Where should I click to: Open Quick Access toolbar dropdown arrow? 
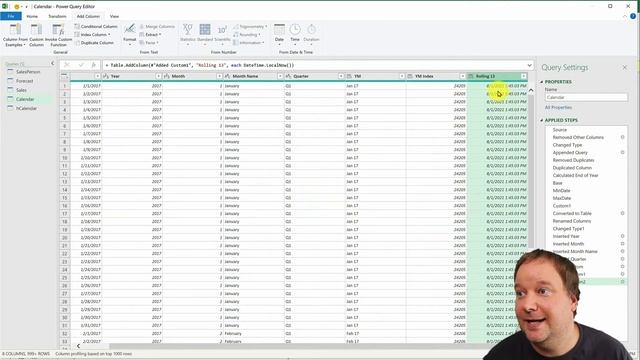[27, 7]
